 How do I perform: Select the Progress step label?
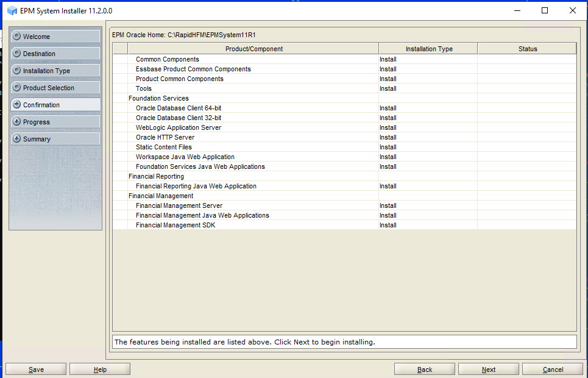coord(37,122)
